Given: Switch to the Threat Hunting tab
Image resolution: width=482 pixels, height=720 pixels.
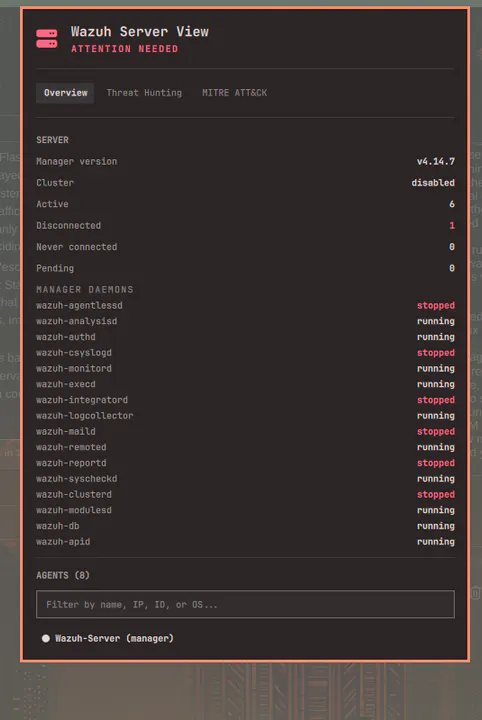Looking at the screenshot, I should tap(144, 93).
